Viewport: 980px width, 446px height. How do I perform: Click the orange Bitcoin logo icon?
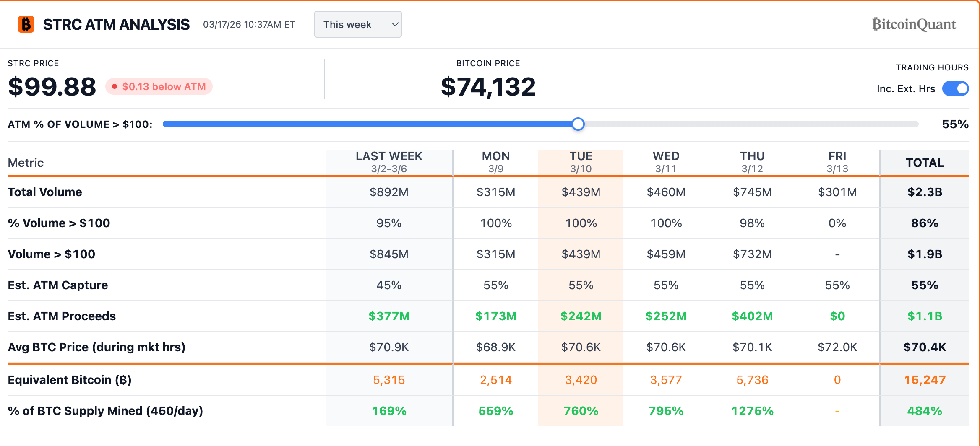pyautogui.click(x=26, y=24)
